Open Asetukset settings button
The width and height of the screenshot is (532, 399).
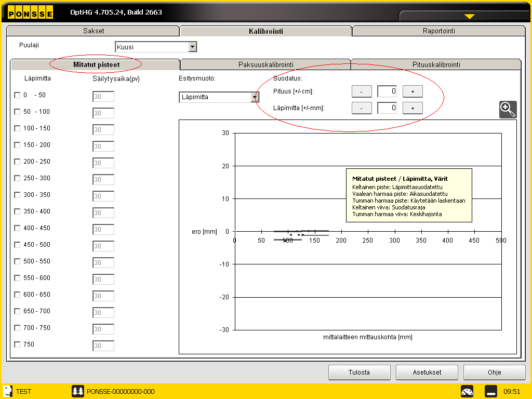pos(427,372)
